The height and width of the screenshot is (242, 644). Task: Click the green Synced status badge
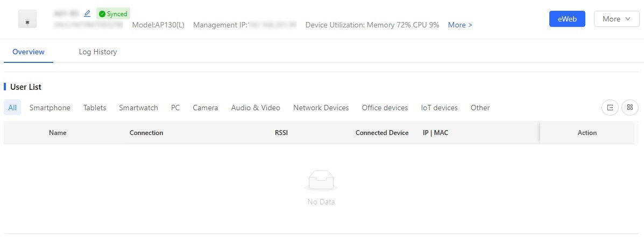click(114, 13)
